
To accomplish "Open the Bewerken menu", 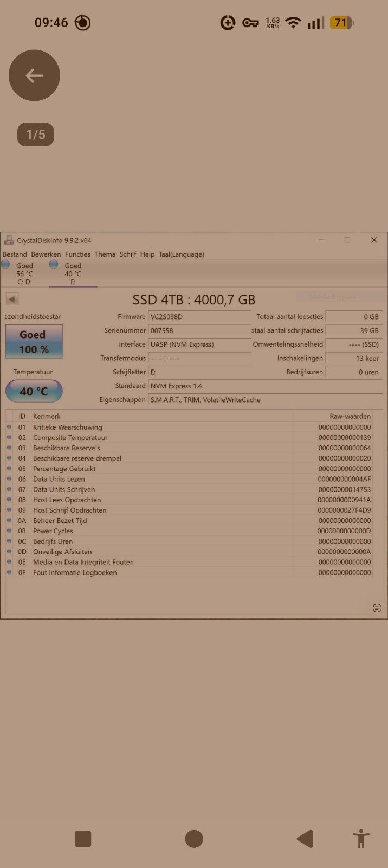I will [x=46, y=254].
